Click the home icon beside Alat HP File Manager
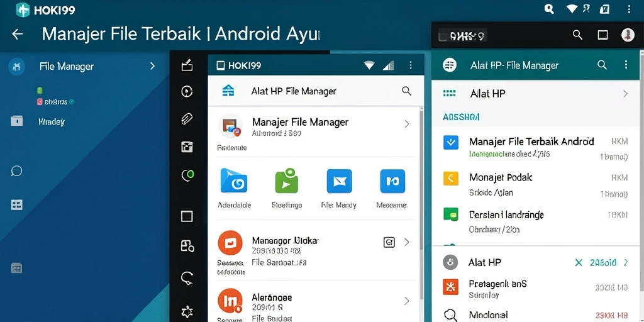The width and height of the screenshot is (644, 322). 228,91
